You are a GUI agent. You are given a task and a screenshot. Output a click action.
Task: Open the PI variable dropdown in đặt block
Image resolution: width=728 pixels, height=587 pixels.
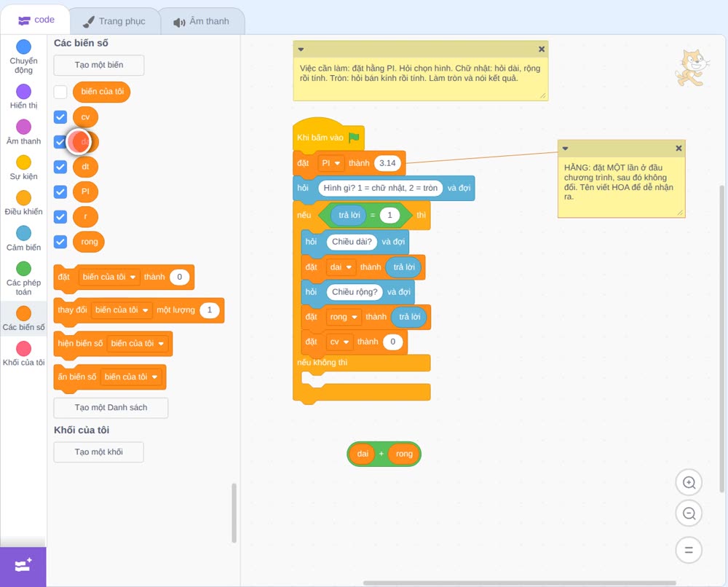pos(331,163)
